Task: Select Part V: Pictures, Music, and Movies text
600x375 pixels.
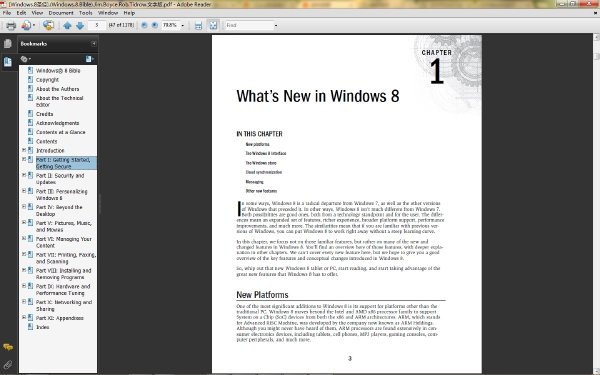Action: [64, 226]
